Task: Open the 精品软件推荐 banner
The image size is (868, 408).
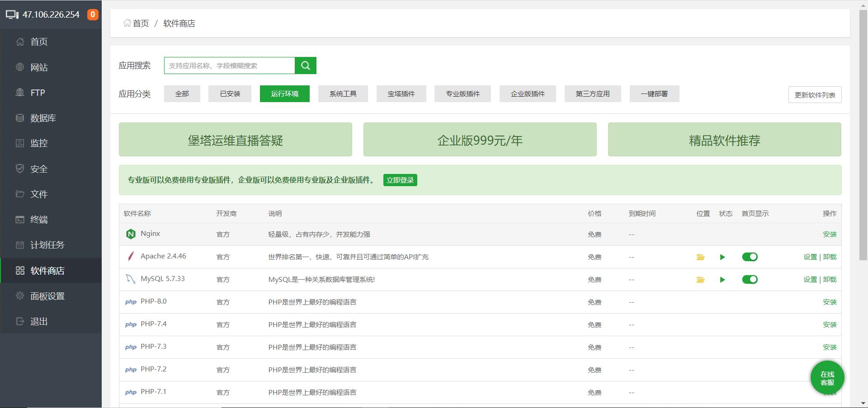Action: pyautogui.click(x=725, y=140)
